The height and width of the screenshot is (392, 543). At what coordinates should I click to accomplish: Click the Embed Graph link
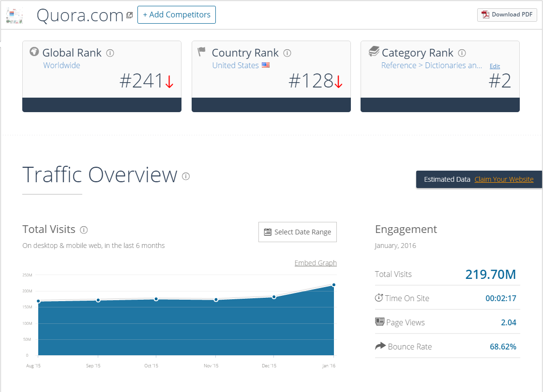coord(316,263)
